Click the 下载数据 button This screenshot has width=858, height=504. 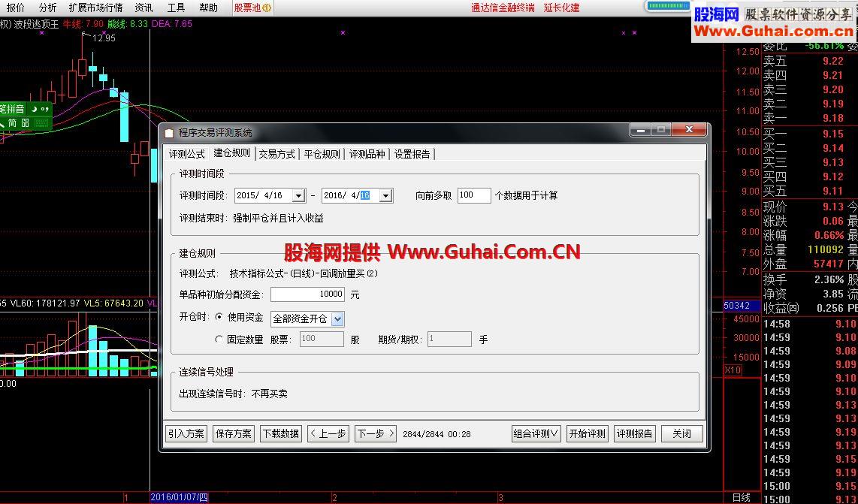point(281,434)
